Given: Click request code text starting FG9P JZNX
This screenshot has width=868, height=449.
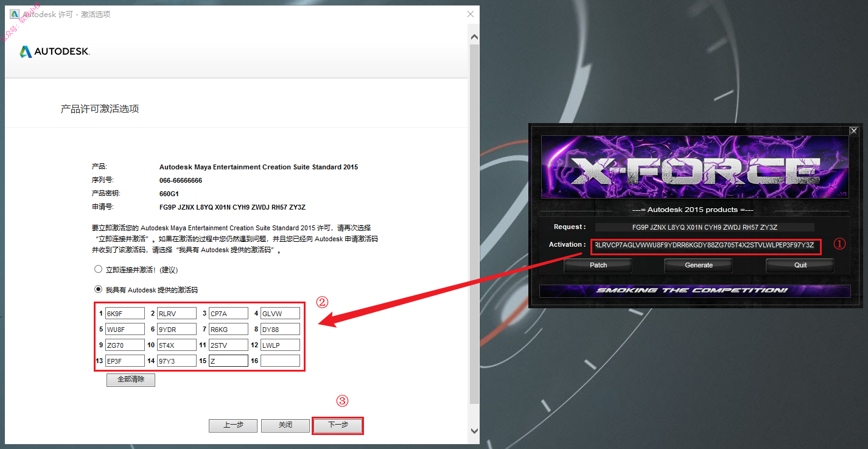Looking at the screenshot, I should click(233, 207).
